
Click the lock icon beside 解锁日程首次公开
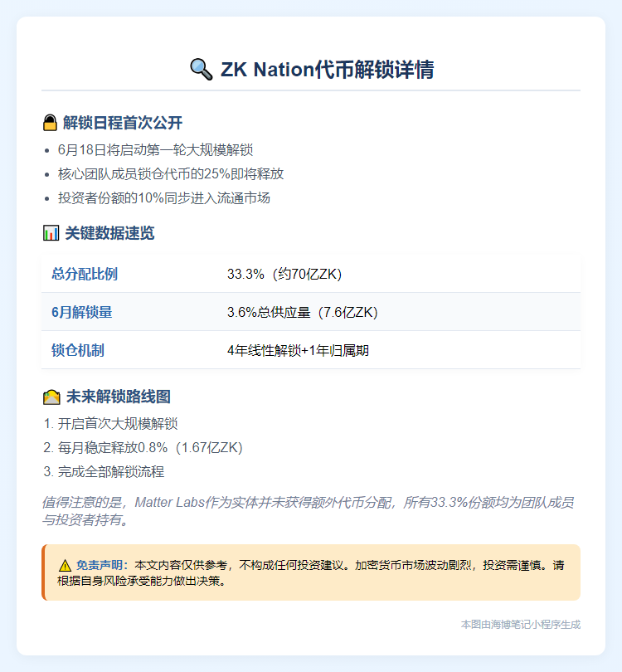[x=50, y=123]
